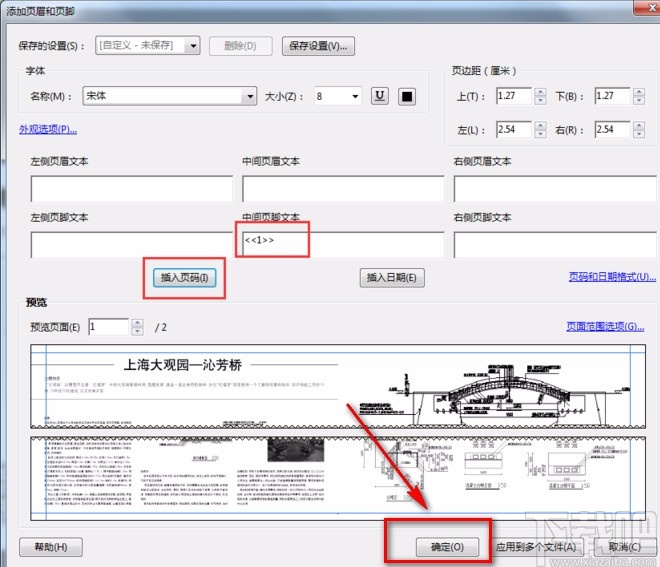Open the black font color swatch
The height and width of the screenshot is (567, 660).
point(407,96)
